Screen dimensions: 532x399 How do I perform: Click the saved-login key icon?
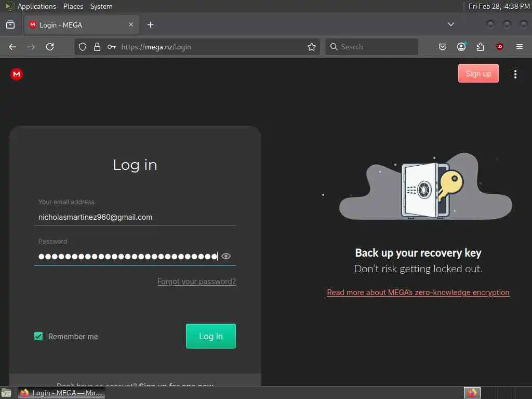tap(112, 47)
